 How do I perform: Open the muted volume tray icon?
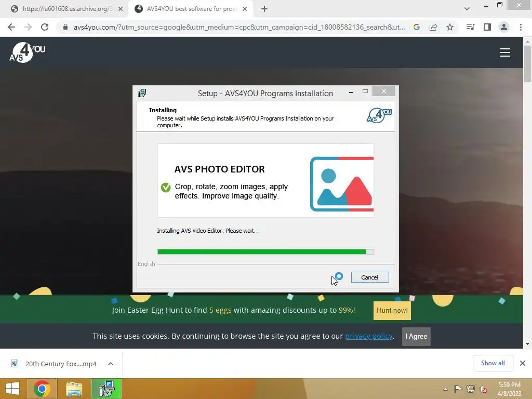483,389
